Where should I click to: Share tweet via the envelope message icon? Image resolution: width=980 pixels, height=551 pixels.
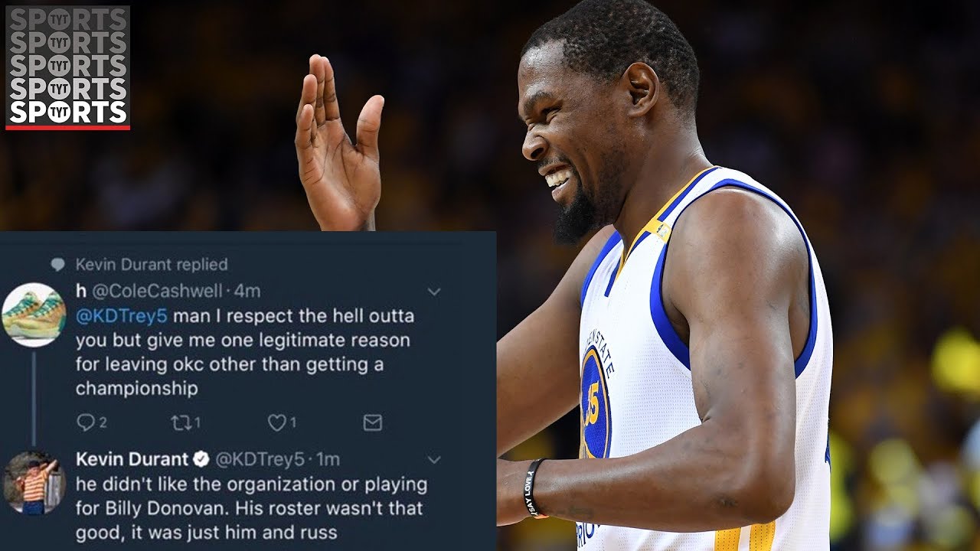[x=372, y=422]
